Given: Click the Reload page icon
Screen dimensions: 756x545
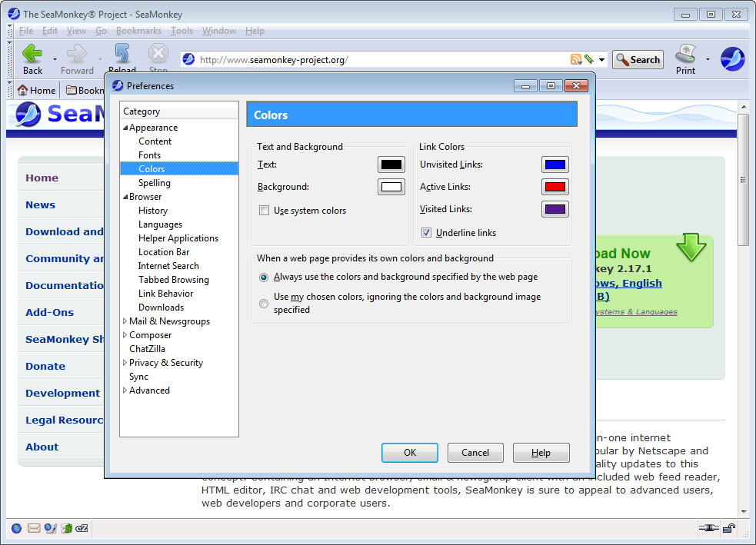Looking at the screenshot, I should [122, 54].
